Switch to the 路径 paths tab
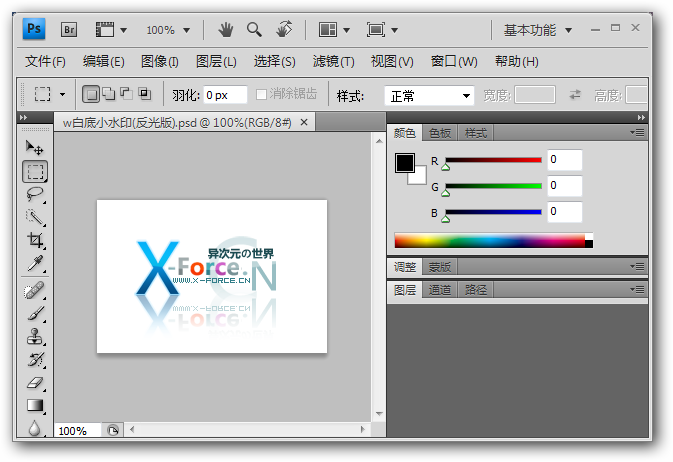The width and height of the screenshot is (673, 462). pyautogui.click(x=476, y=290)
